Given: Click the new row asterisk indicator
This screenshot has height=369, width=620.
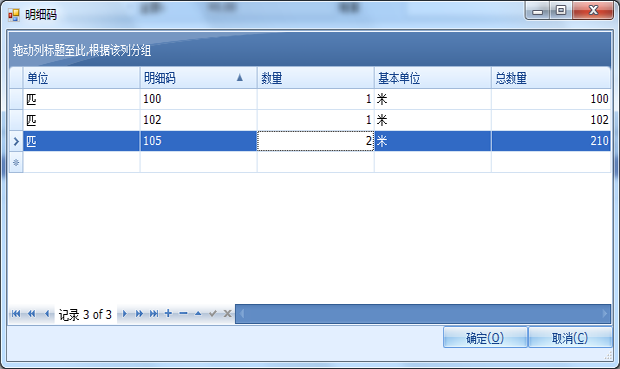Looking at the screenshot, I should click(x=16, y=162).
